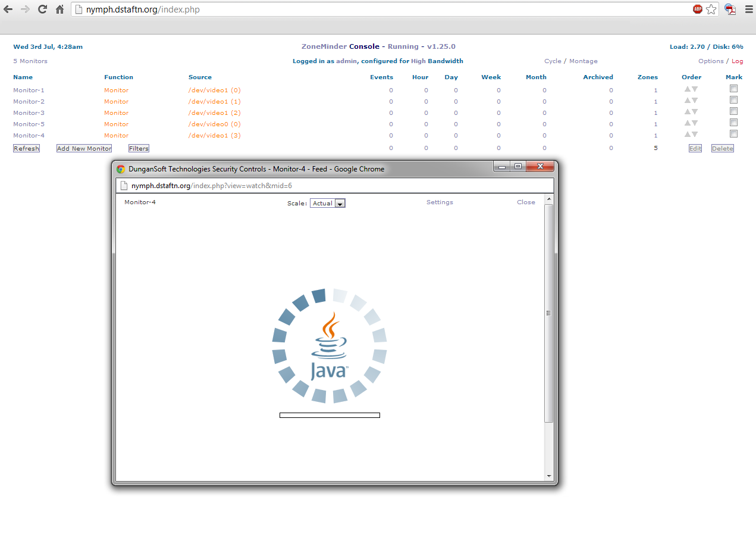
Task: Go to the browser Home icon
Action: (x=59, y=9)
